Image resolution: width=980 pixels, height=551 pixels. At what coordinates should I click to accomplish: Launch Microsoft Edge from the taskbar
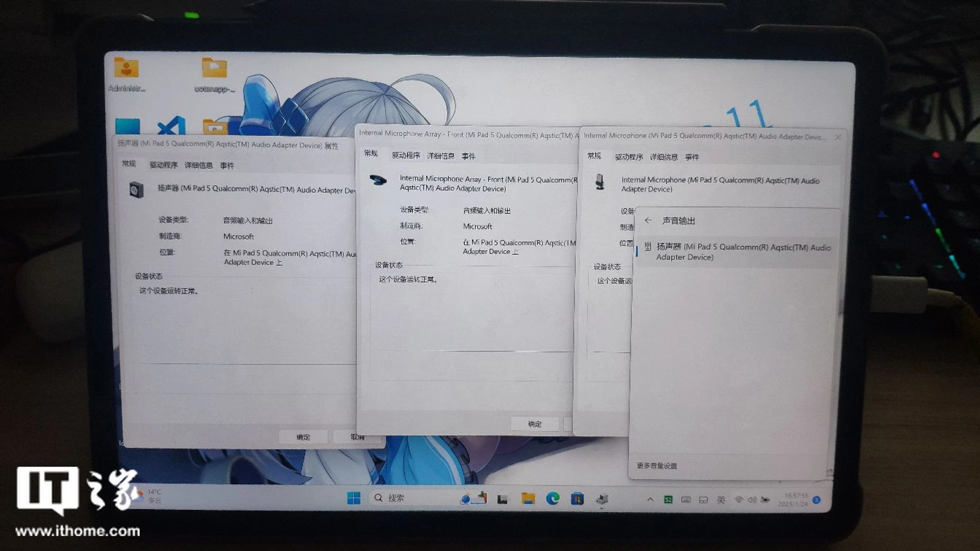coord(552,498)
